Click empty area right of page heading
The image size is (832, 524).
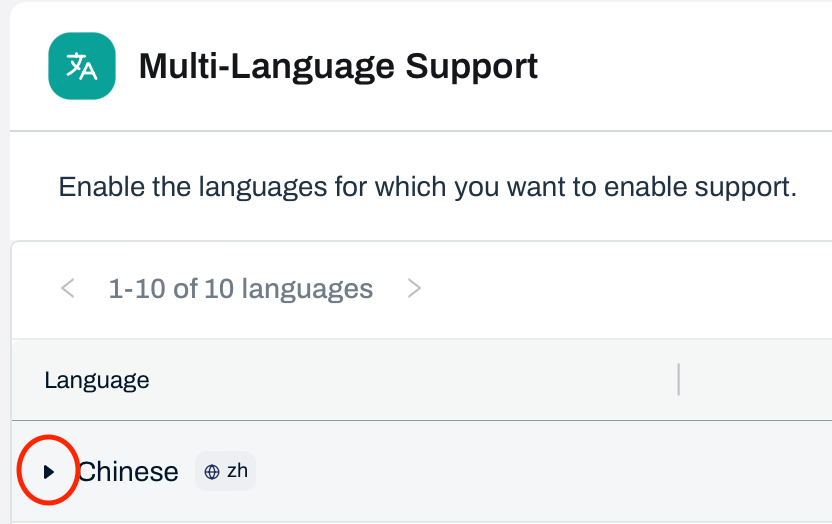pos(690,67)
